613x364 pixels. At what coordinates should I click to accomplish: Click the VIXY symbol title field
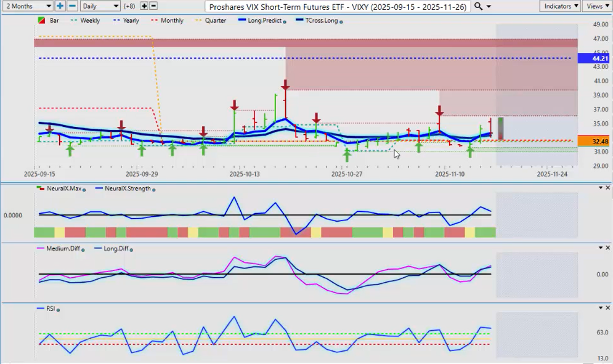(338, 6)
